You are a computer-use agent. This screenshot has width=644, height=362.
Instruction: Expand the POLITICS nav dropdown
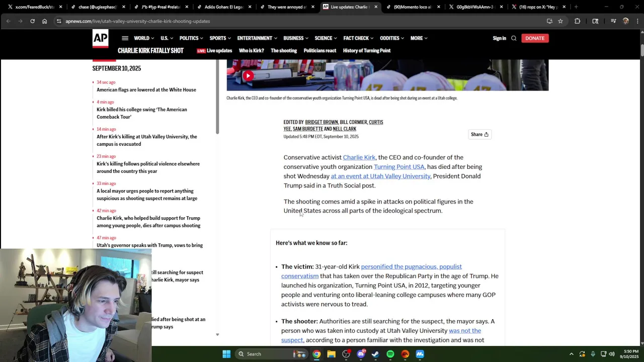pos(191,38)
